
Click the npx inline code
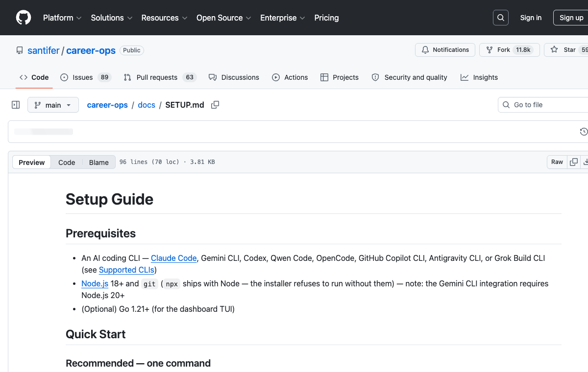tap(172, 284)
